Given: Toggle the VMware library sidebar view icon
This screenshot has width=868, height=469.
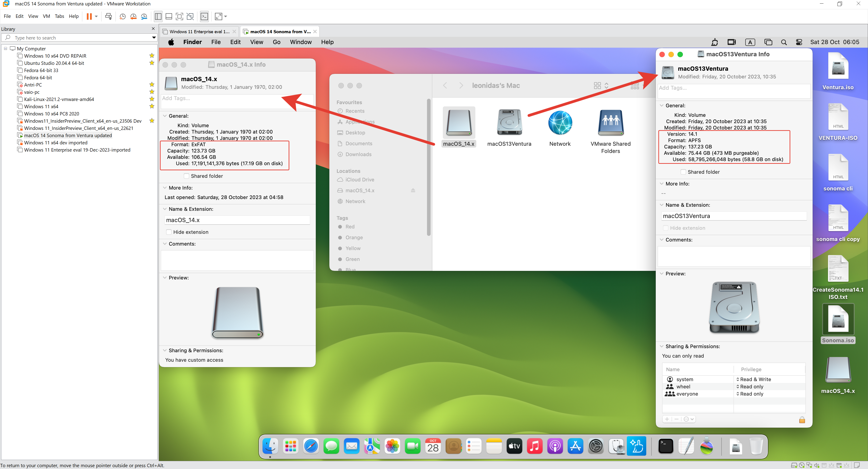Looking at the screenshot, I should click(158, 16).
